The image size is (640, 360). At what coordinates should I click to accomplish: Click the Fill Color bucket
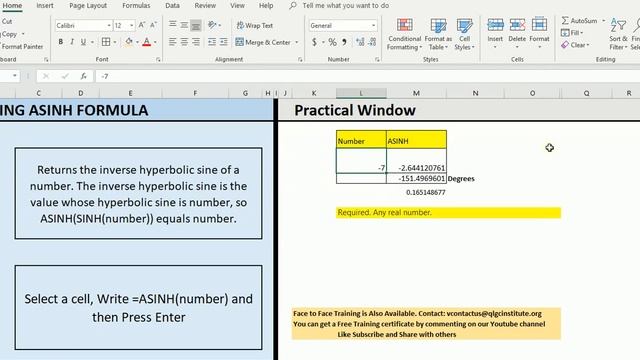tap(129, 42)
